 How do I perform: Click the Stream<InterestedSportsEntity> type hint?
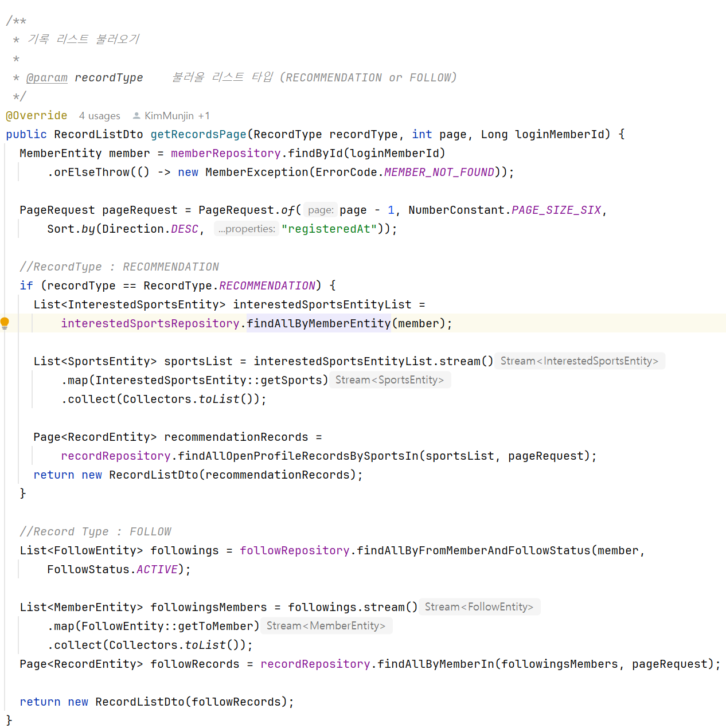pos(579,361)
